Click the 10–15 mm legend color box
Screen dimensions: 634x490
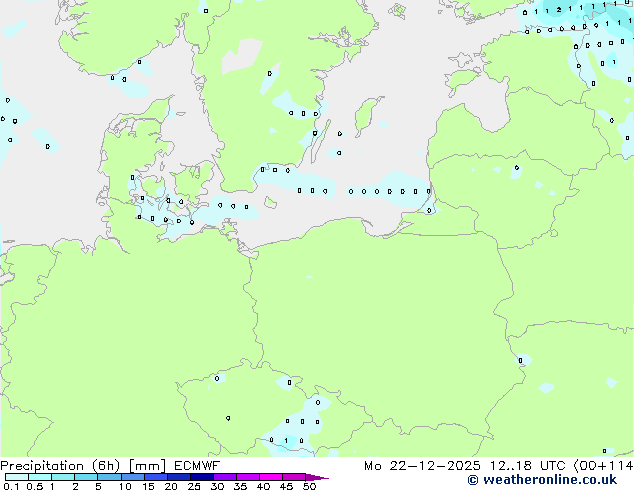coord(132,477)
